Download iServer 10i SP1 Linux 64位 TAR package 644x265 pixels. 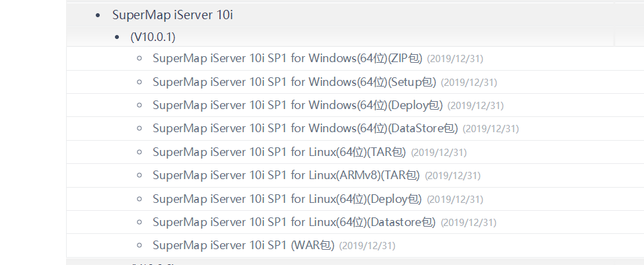point(279,153)
